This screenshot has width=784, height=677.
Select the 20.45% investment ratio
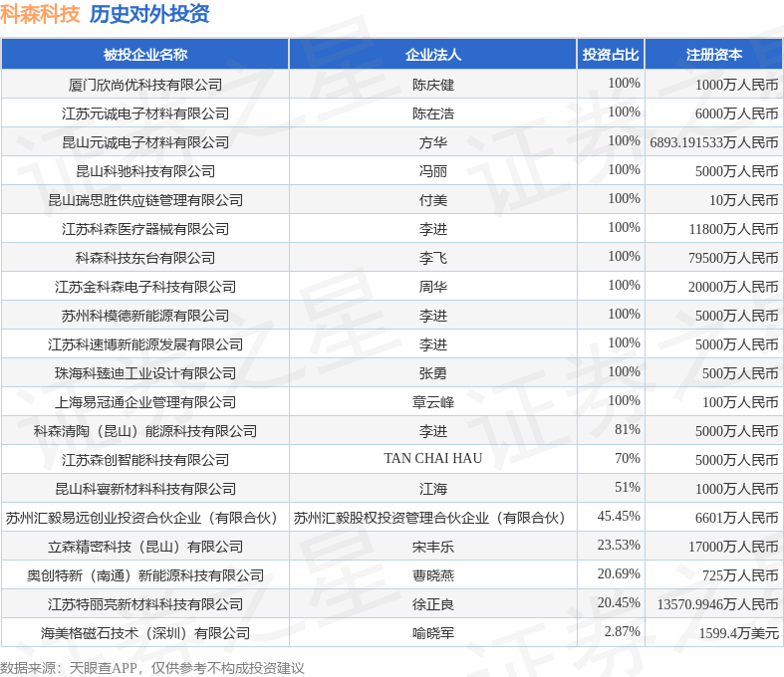(x=619, y=602)
